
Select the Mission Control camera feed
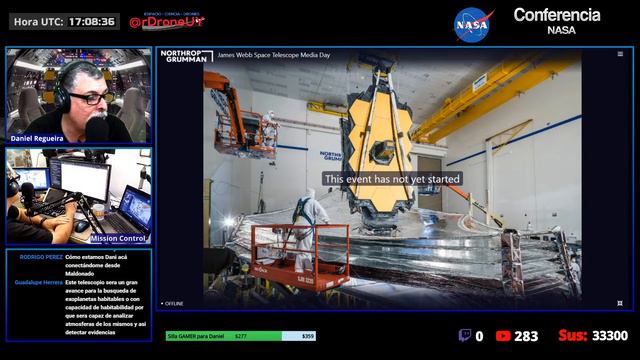point(78,196)
